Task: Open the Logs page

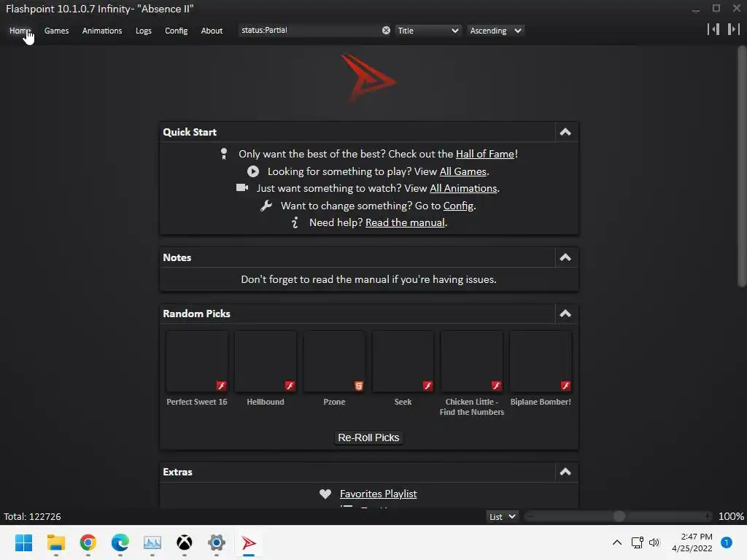Action: click(x=144, y=31)
